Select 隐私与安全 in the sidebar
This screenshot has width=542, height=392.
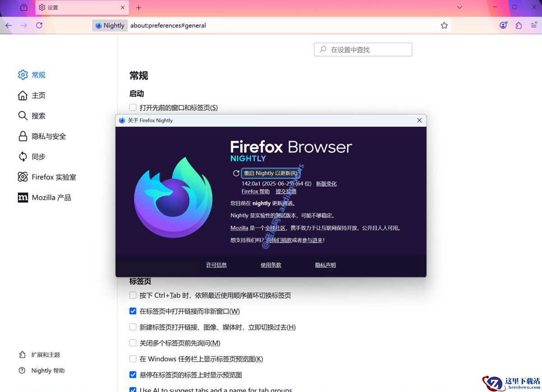(x=48, y=136)
